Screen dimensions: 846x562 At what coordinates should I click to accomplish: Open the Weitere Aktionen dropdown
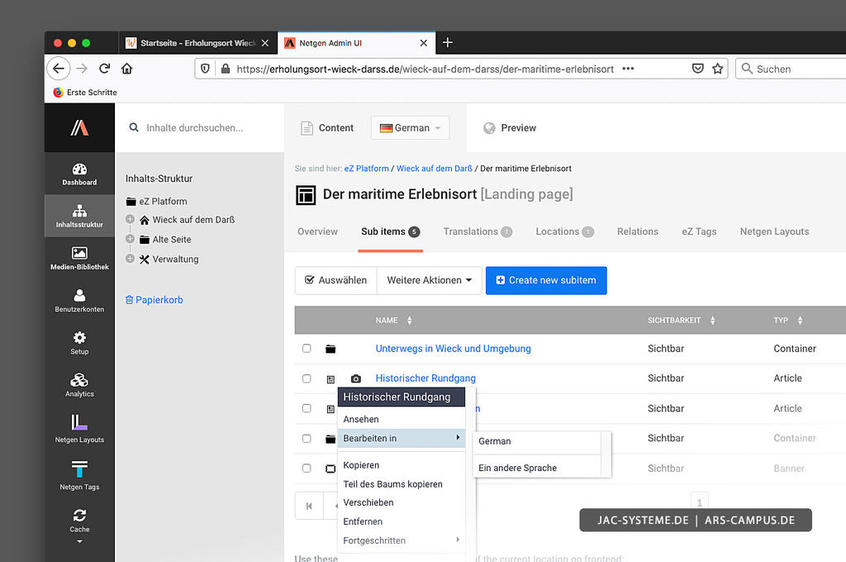point(429,280)
